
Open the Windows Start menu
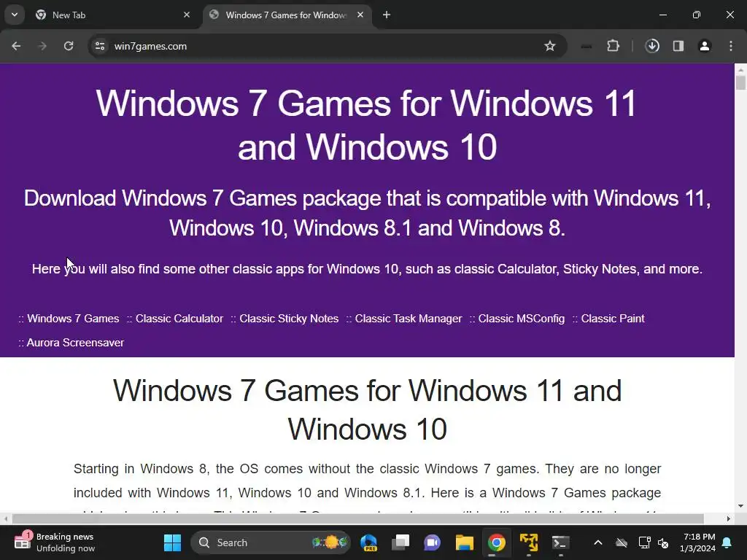[x=172, y=542]
